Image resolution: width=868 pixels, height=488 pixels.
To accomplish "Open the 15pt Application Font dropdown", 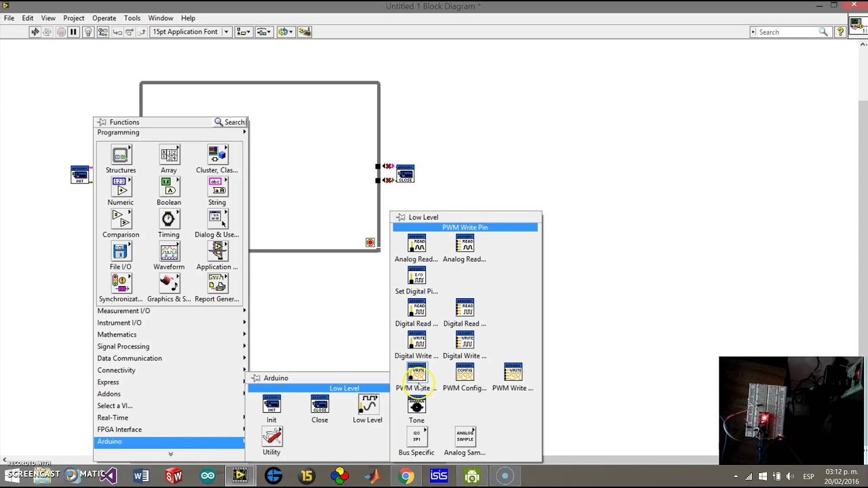I will click(191, 32).
